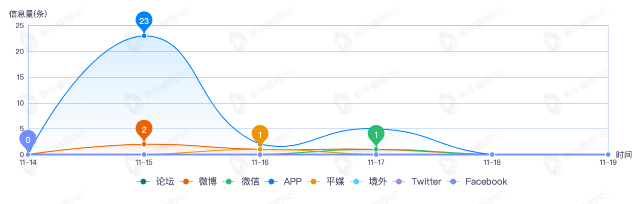Click the purple 0 marker pin at 11-14

tap(28, 139)
